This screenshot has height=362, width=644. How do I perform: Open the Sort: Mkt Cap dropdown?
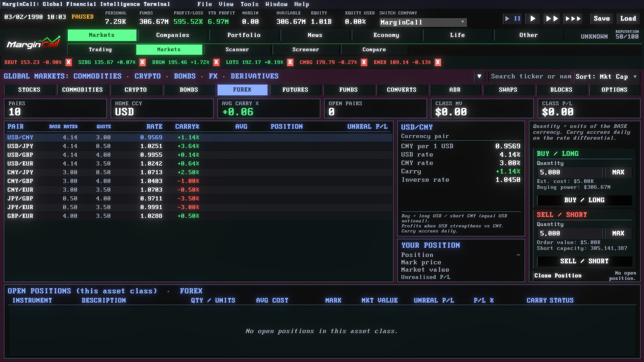[x=607, y=76]
